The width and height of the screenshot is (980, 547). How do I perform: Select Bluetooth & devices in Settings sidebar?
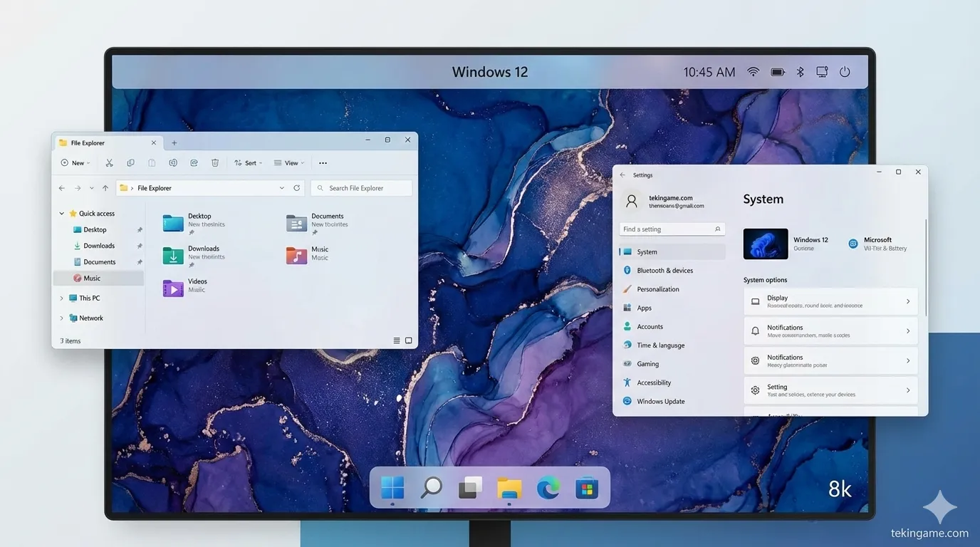tap(664, 271)
